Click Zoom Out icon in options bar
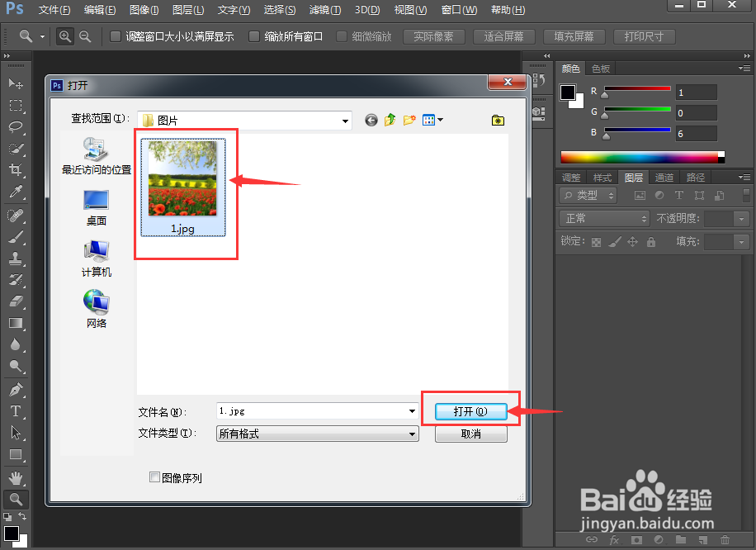Viewport: 756px width, 550px height. click(85, 36)
